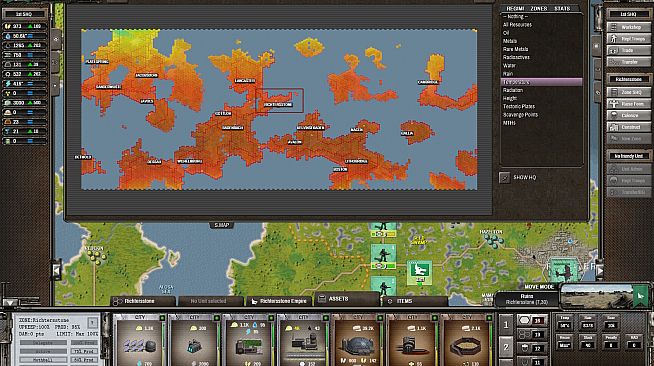
Task: Switch to the REGIME tab
Action: (515, 8)
